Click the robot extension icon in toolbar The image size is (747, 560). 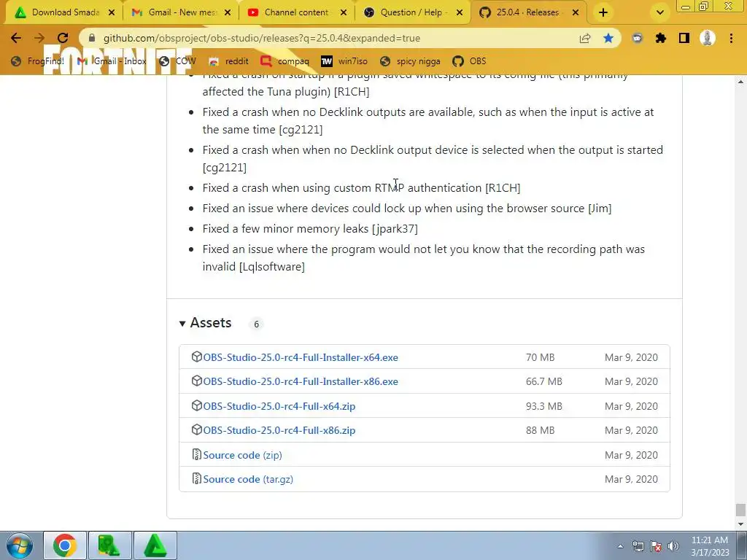pos(638,38)
